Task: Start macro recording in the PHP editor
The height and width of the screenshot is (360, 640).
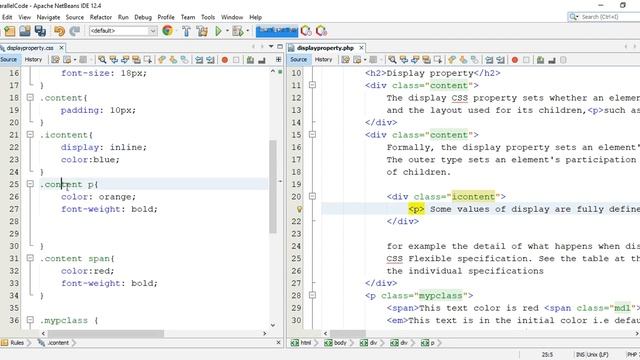Action: [x=515, y=60]
